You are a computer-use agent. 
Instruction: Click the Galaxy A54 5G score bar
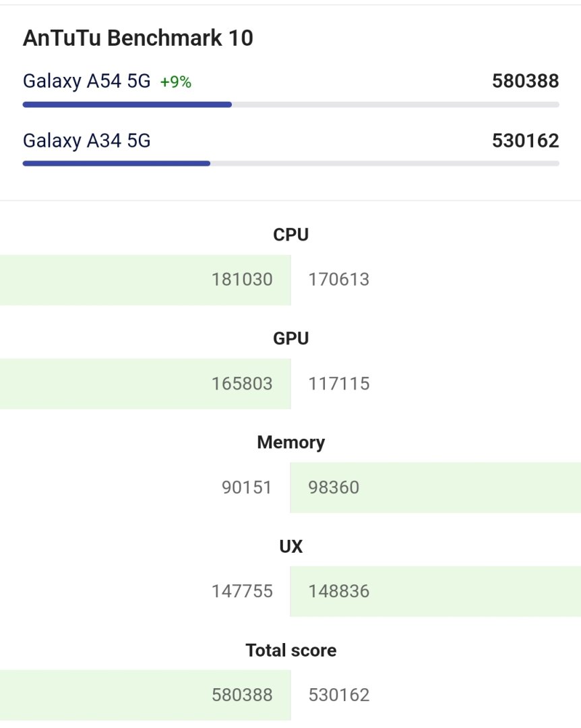pyautogui.click(x=290, y=104)
